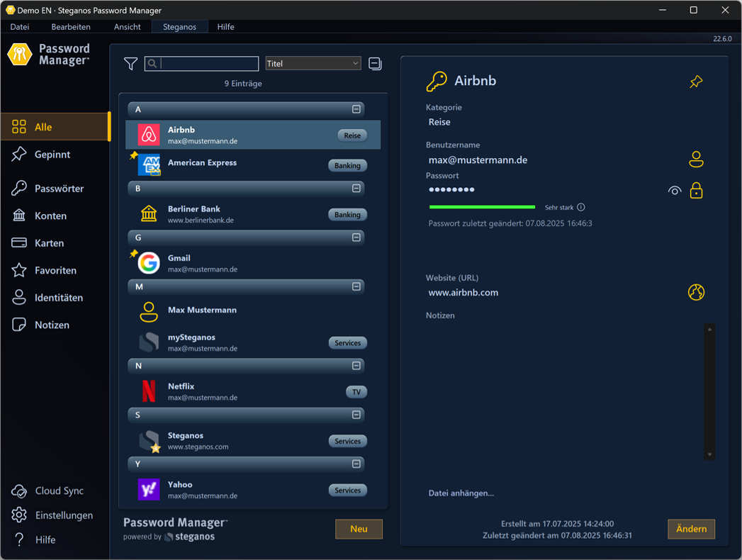
Task: Click the Gmail Google logo
Action: pos(149,263)
